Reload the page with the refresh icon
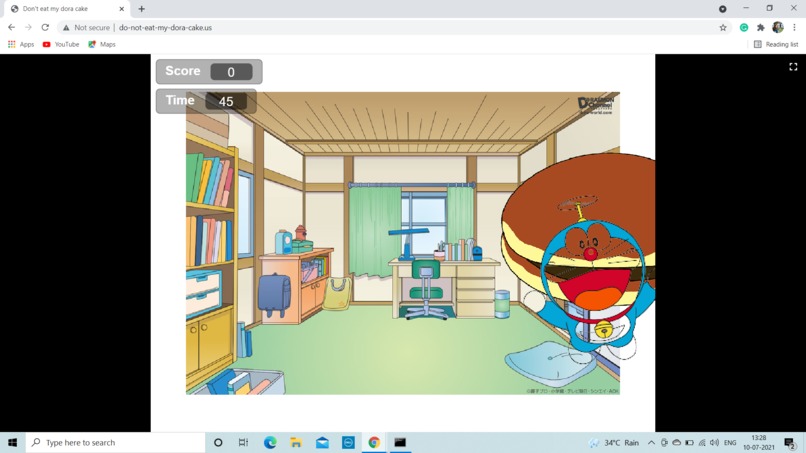 point(45,27)
